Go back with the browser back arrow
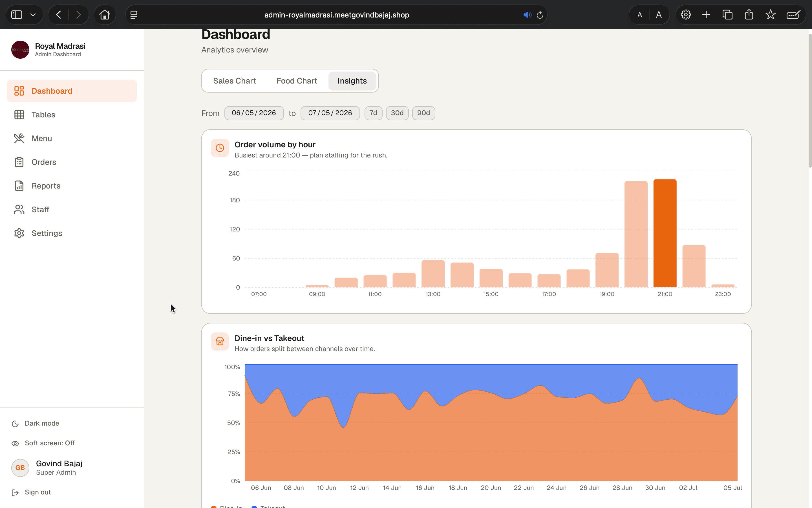Screen dimensions: 812x508 click(x=58, y=15)
